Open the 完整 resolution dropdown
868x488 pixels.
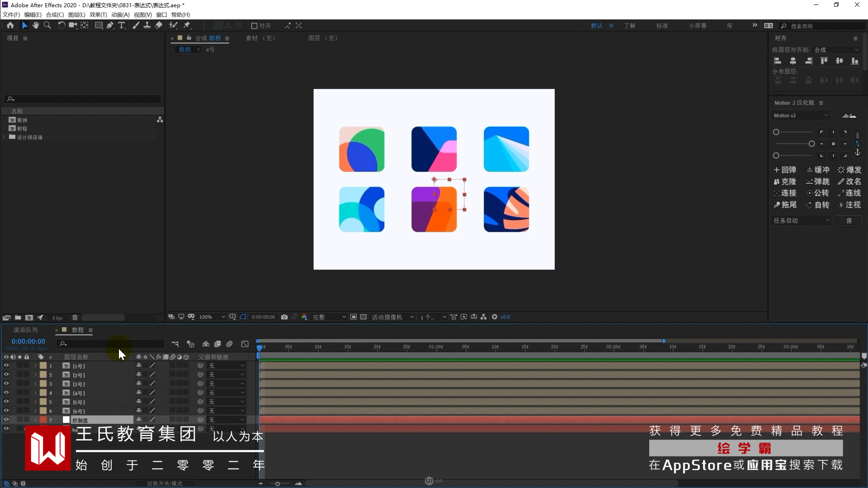pos(329,317)
